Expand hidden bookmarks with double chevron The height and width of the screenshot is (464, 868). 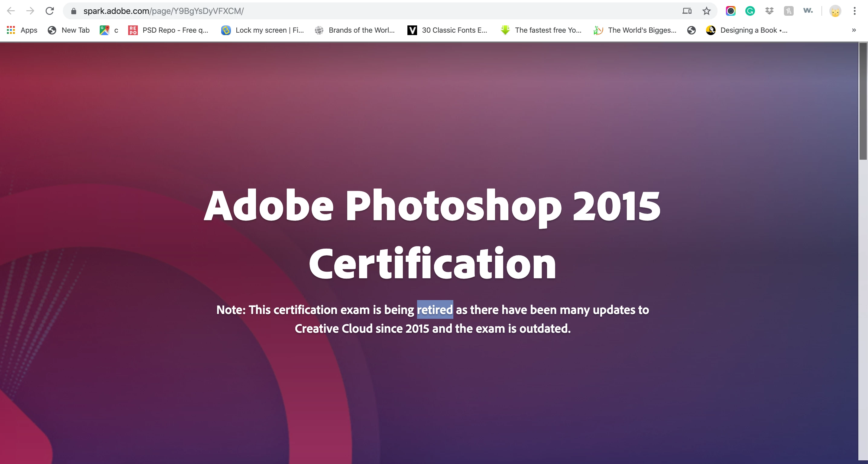[x=854, y=30]
